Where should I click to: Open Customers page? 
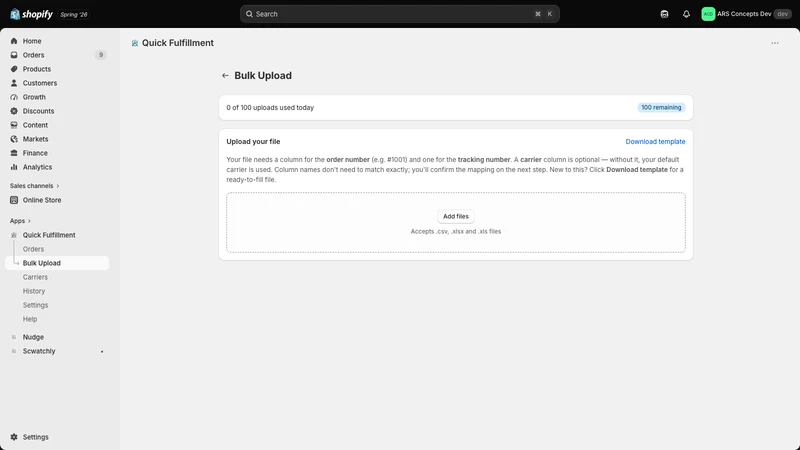point(40,83)
